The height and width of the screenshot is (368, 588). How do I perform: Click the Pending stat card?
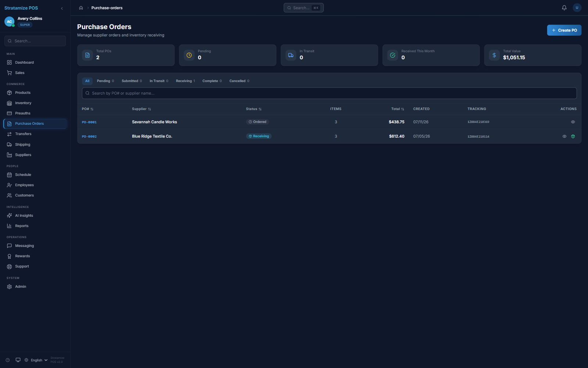point(227,55)
